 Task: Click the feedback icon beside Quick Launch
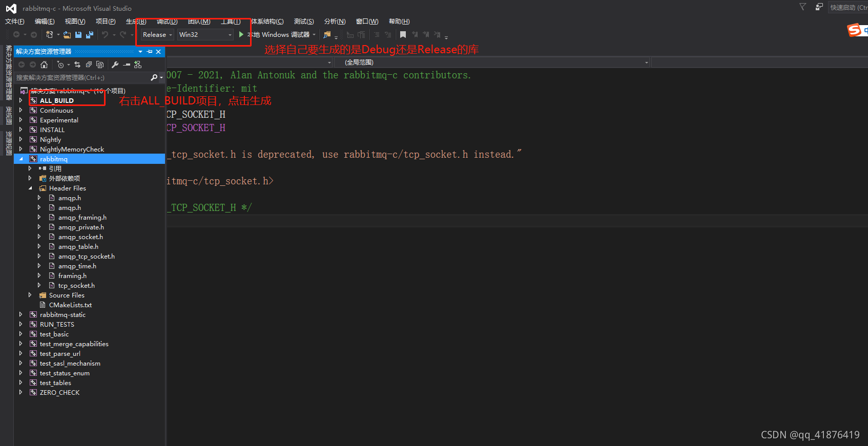[819, 7]
